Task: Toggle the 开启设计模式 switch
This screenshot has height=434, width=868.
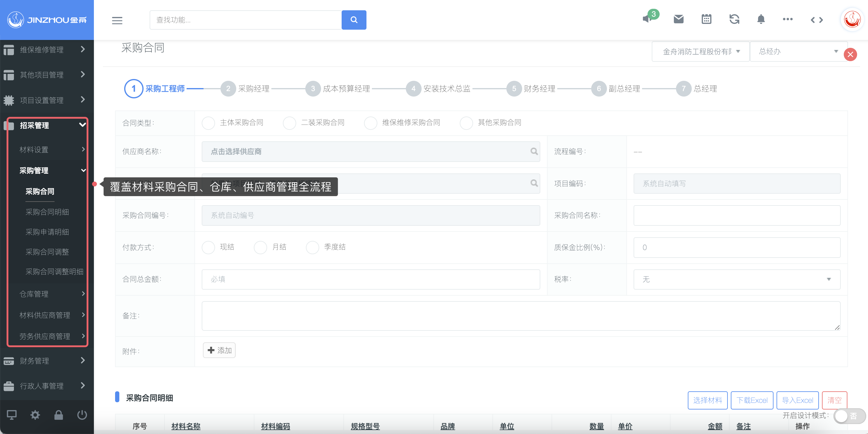Action: point(849,416)
